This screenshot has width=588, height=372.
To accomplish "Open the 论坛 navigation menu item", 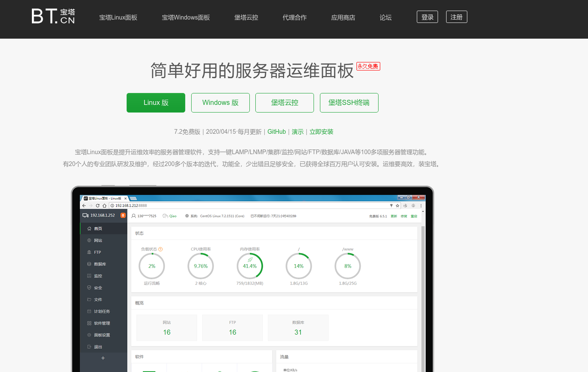I will (x=386, y=17).
